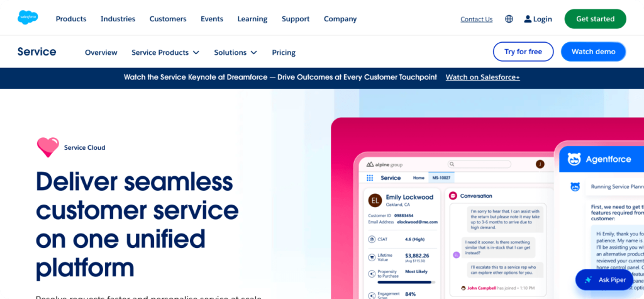Open the globe language selector

[509, 19]
